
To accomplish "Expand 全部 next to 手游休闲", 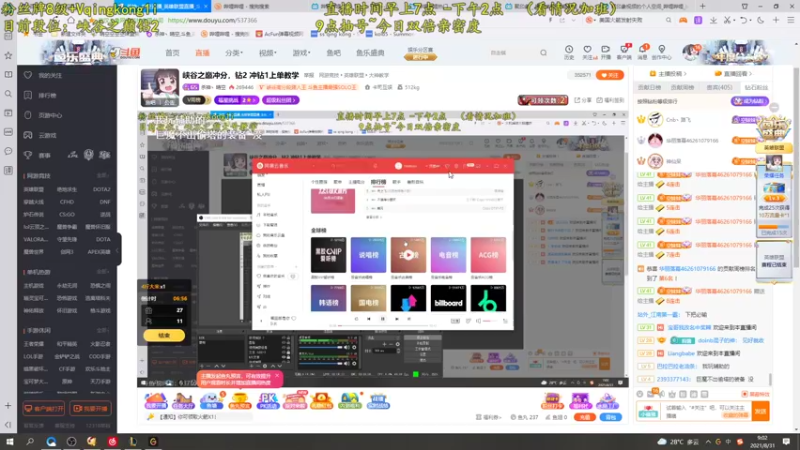I will pos(104,331).
